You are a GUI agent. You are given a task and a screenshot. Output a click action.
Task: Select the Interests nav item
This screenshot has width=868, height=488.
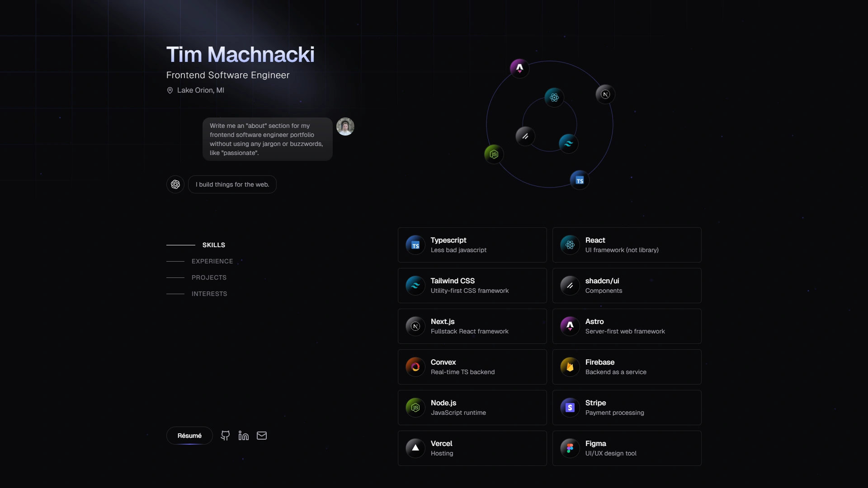pos(209,294)
